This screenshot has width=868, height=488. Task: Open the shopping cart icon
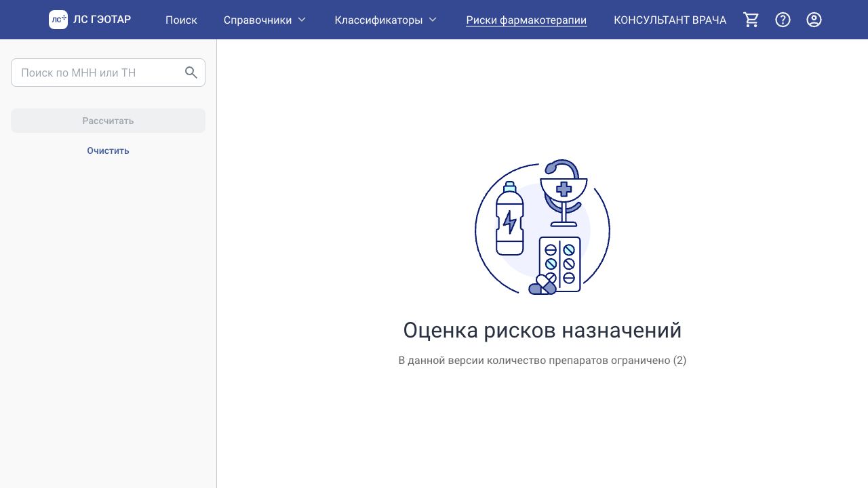click(x=751, y=20)
